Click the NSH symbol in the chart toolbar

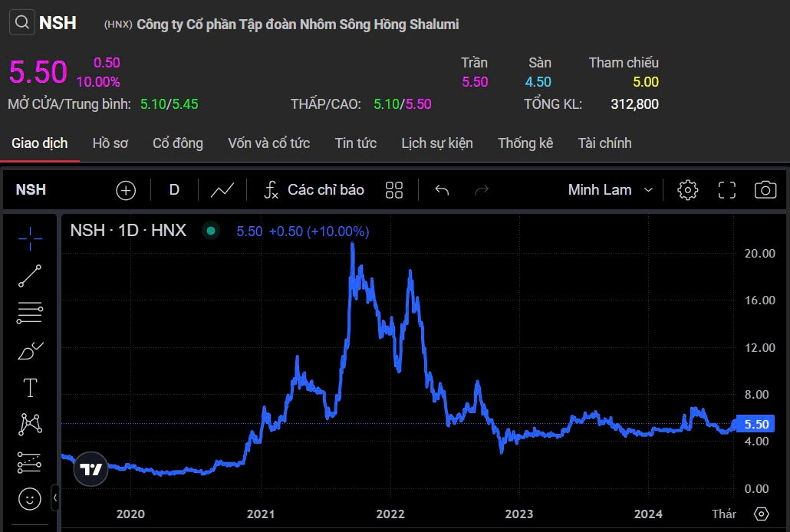coord(31,190)
